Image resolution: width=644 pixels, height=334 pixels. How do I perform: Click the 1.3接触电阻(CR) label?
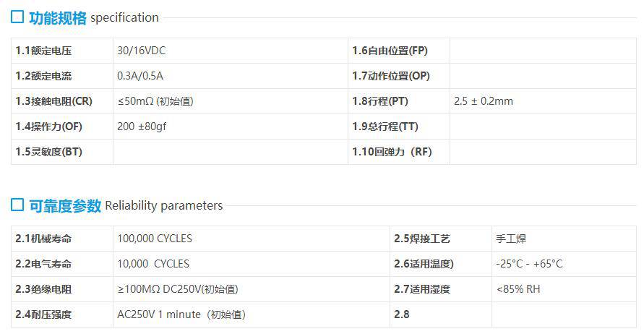(x=54, y=101)
